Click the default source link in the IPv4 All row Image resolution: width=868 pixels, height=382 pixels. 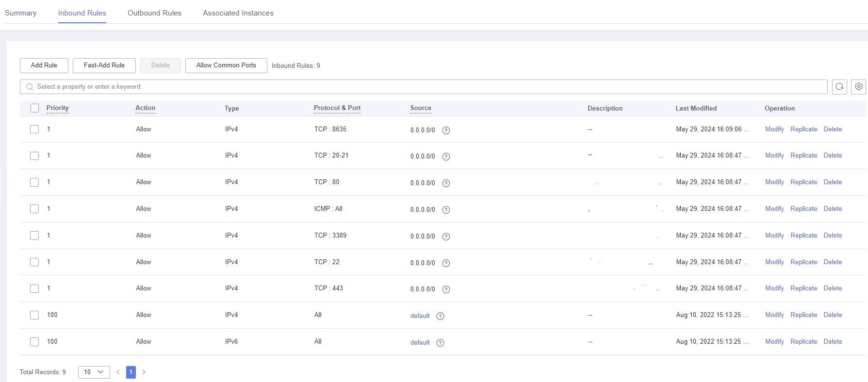click(420, 316)
